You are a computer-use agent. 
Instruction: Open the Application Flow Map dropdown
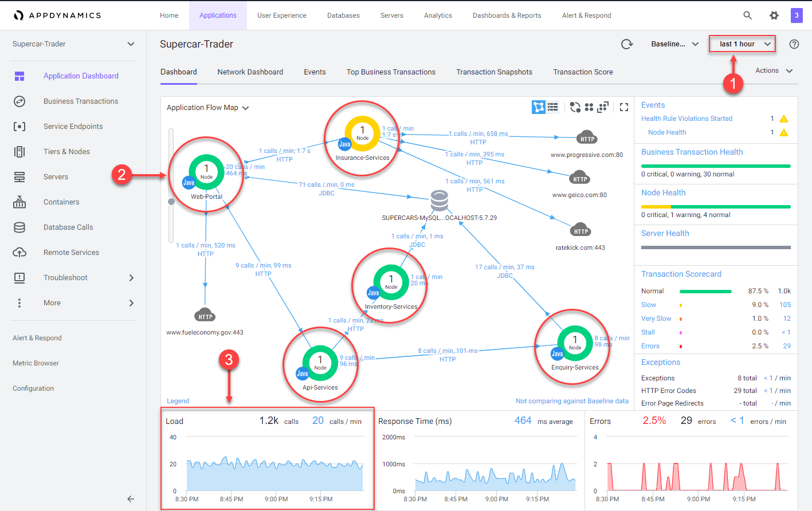pos(207,108)
